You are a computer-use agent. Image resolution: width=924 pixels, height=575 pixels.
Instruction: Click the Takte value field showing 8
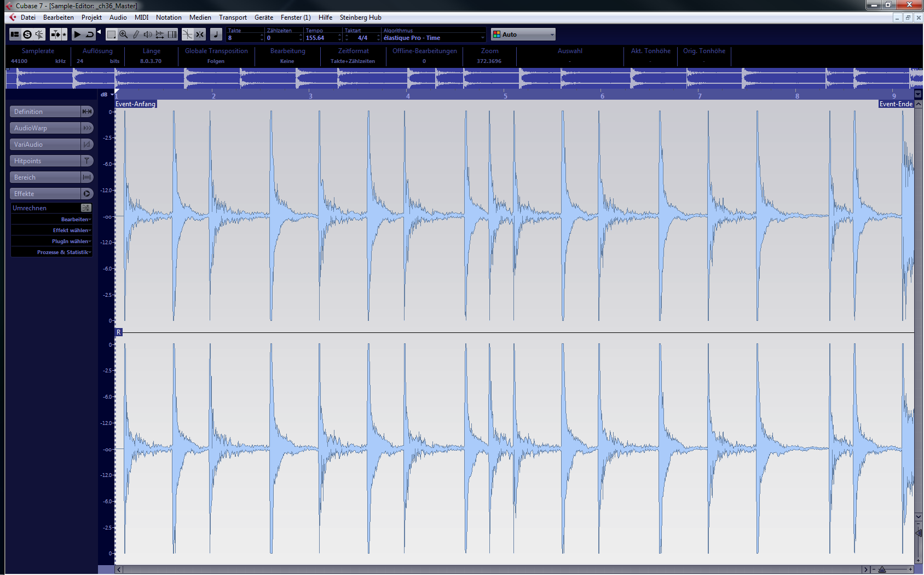[244, 38]
